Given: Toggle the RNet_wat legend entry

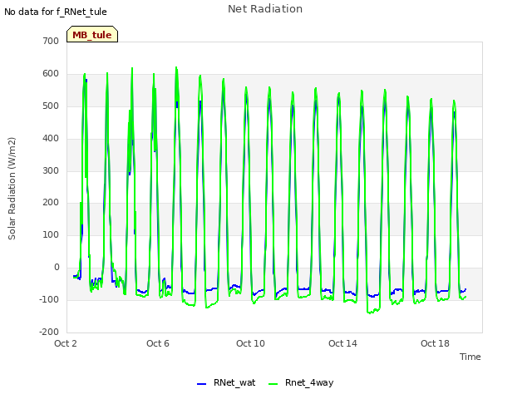Looking at the screenshot, I should coord(226,382).
